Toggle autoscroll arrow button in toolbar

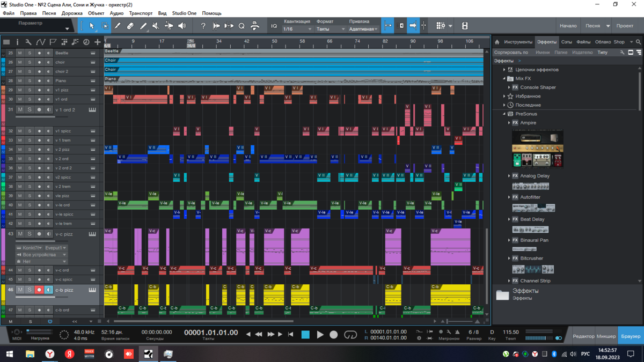(413, 26)
